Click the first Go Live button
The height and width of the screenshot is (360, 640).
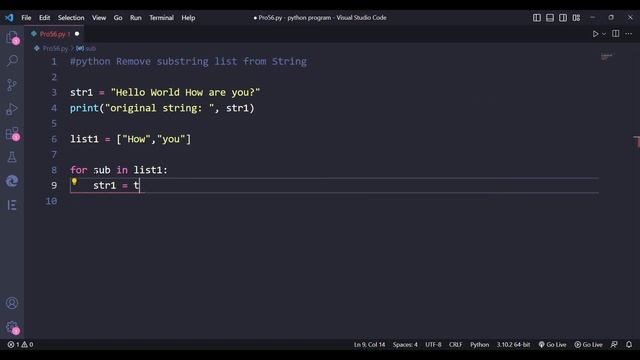click(x=552, y=344)
